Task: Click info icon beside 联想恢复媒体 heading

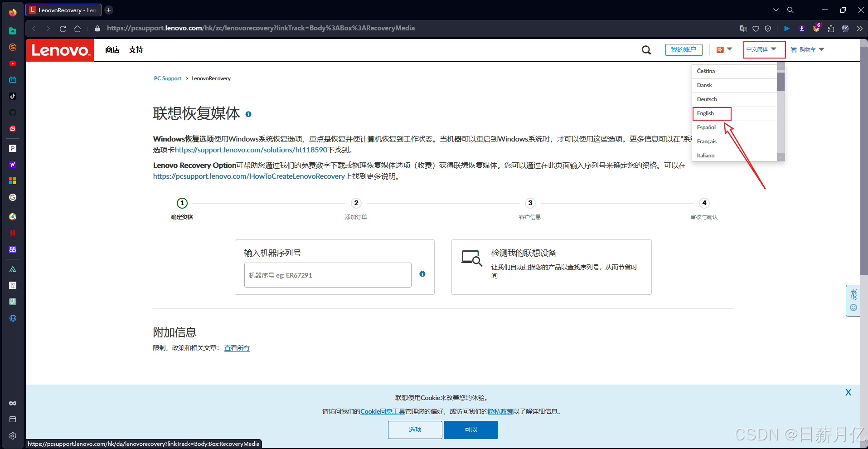Action: [x=248, y=114]
